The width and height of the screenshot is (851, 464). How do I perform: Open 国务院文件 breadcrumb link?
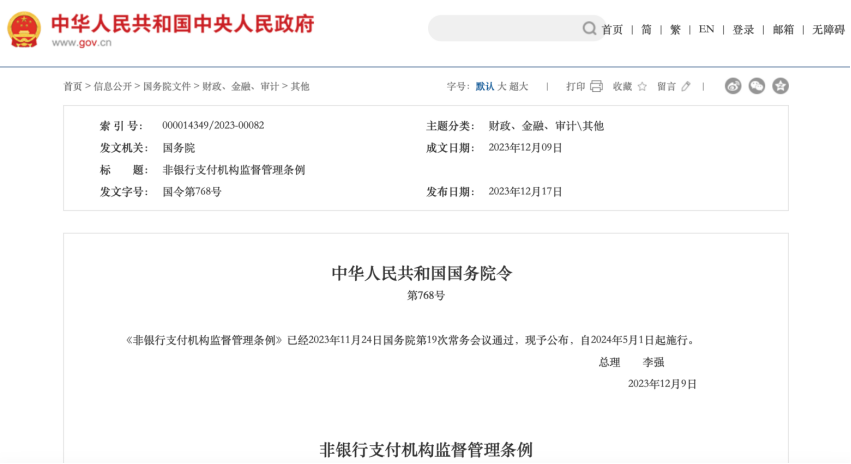[167, 87]
